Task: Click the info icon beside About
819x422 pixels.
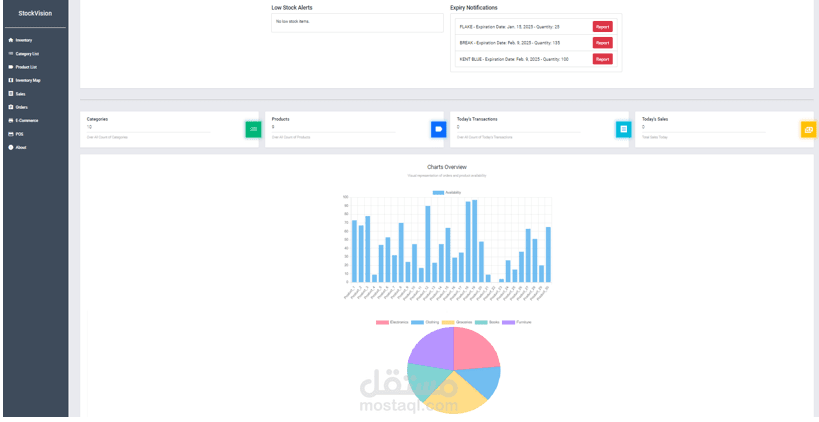Action: click(x=11, y=147)
